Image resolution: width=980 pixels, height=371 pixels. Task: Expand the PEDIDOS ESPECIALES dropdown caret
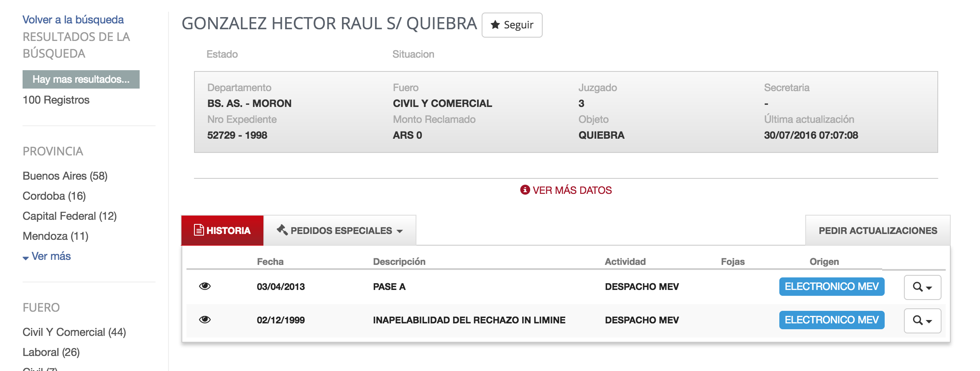pos(400,231)
